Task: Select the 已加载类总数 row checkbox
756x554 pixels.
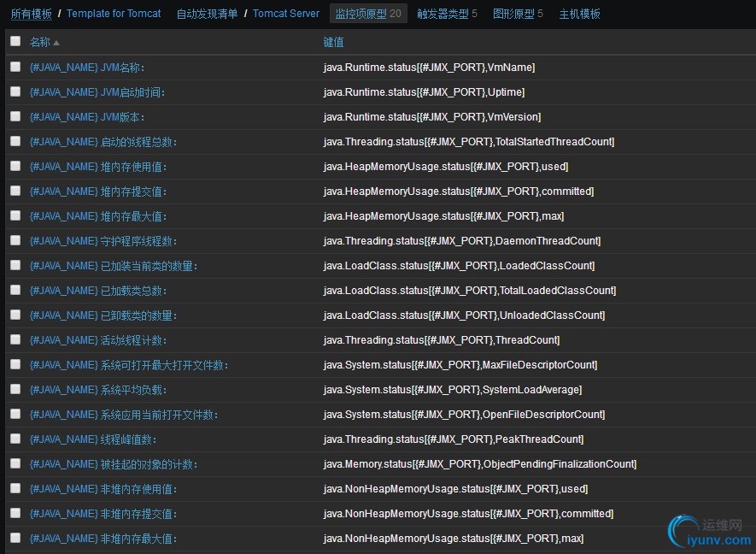Action: [x=15, y=290]
